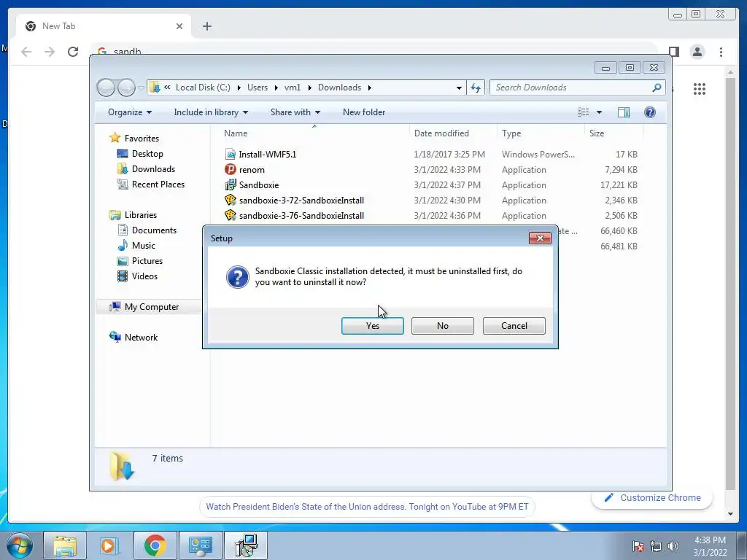Image resolution: width=747 pixels, height=560 pixels.
Task: Refresh the Downloads folder address bar
Action: coord(476,87)
